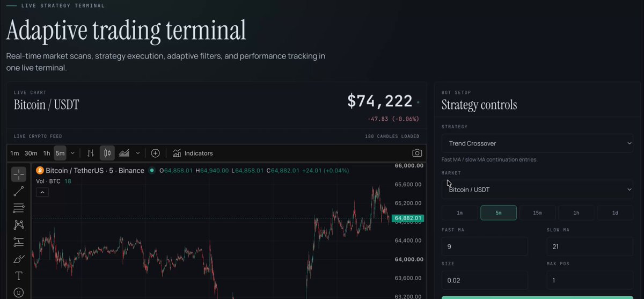Set chart interval to 1h in toolbar
This screenshot has height=299, width=644.
pos(47,153)
